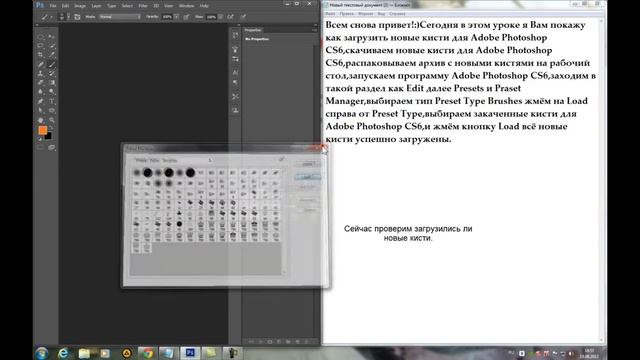The width and height of the screenshot is (640, 360).
Task: Toggle Quick Mask mode below color swatches
Action: (x=40, y=147)
